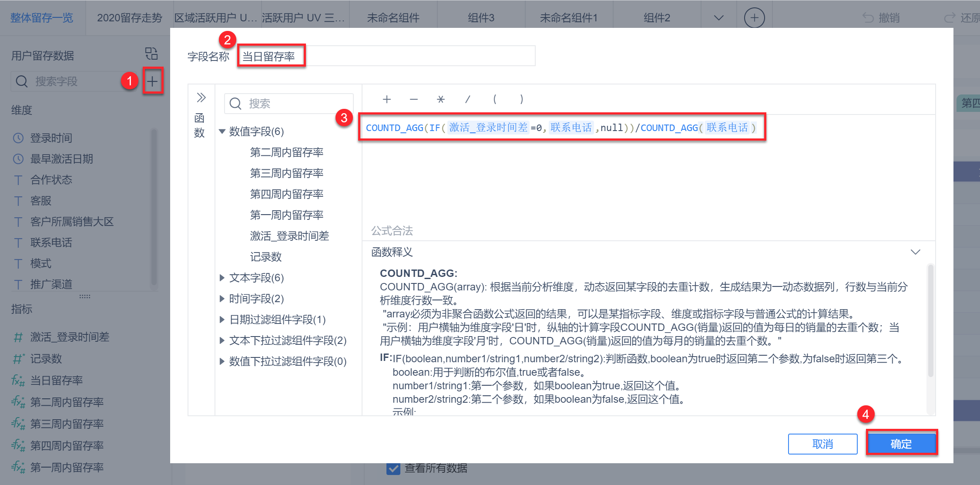
Task: Insert the minus operator into formula
Action: (413, 100)
